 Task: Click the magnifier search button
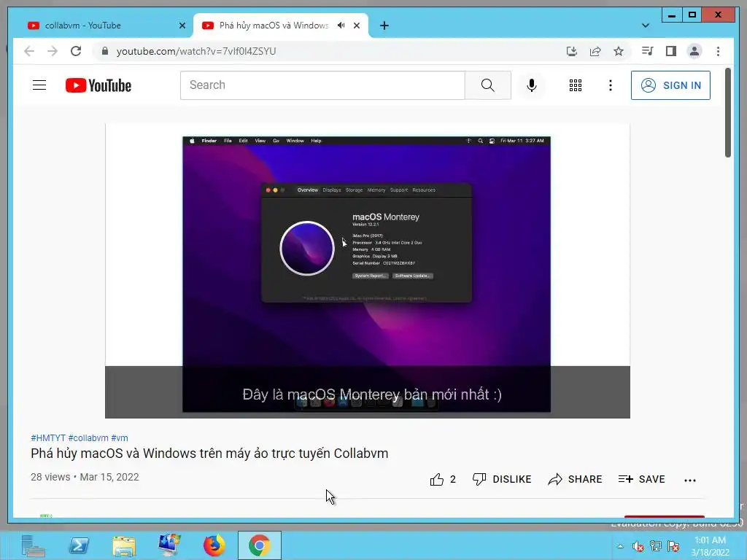488,85
